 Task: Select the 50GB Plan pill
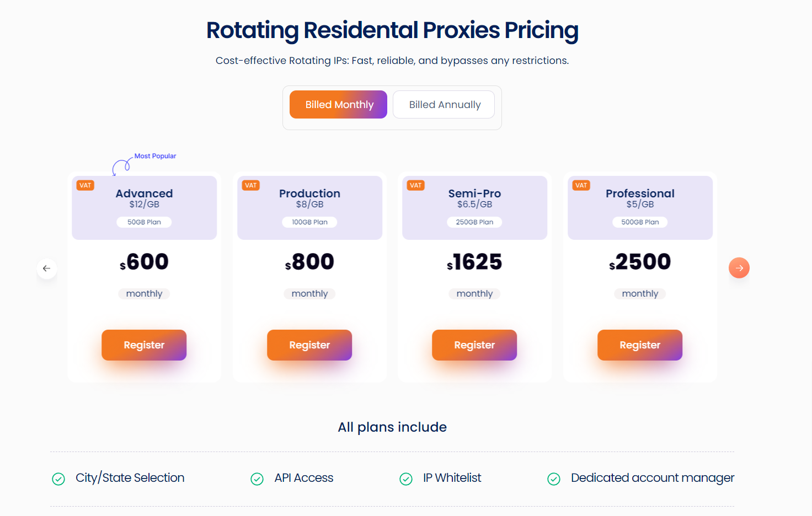144,222
